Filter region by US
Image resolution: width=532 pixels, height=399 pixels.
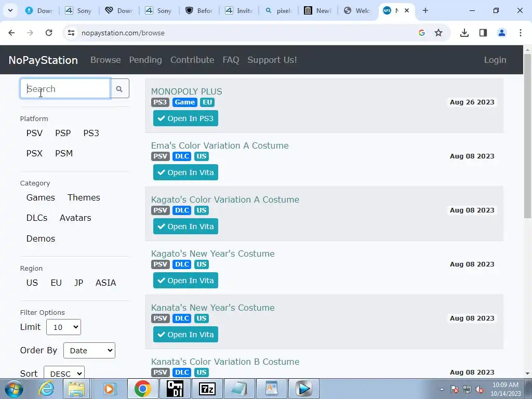(x=32, y=283)
